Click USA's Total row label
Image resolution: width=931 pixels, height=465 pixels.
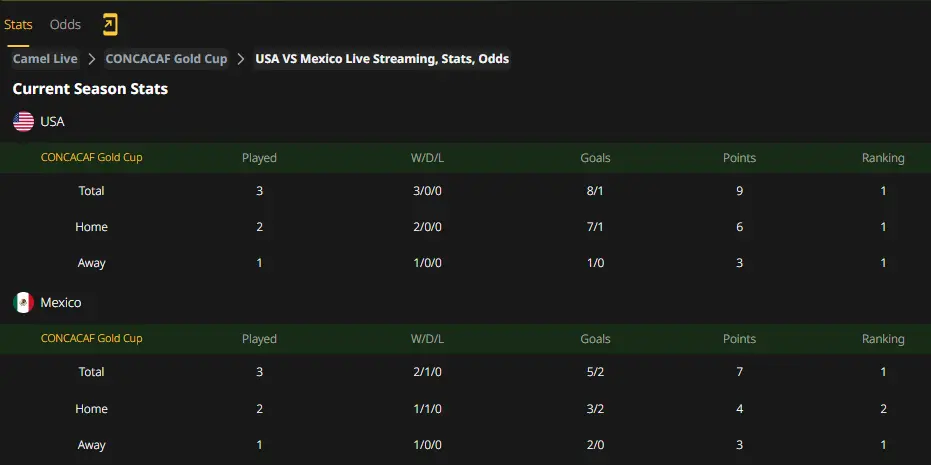91,191
